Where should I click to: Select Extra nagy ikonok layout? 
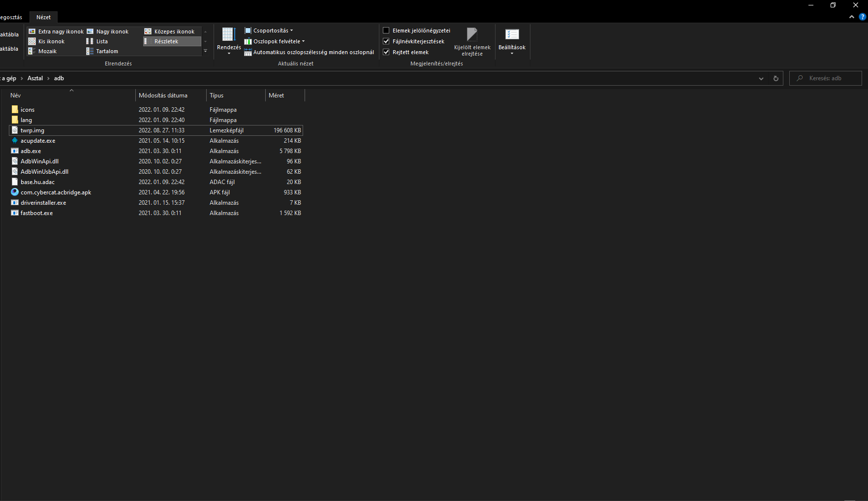coord(56,31)
